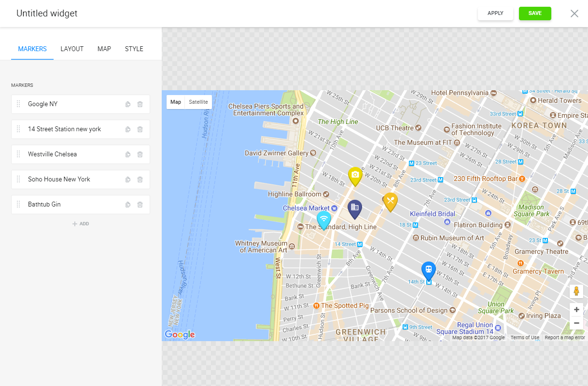
Task: Open the Map tab
Action: (104, 49)
